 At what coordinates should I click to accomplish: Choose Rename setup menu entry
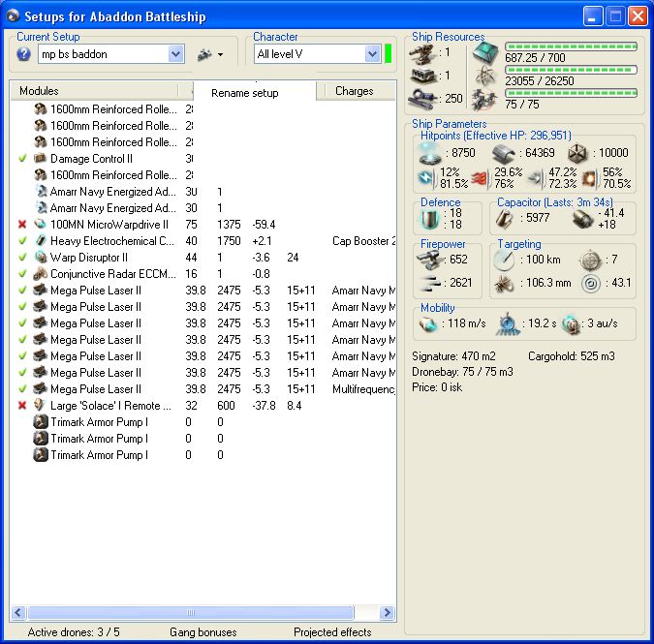tap(245, 93)
